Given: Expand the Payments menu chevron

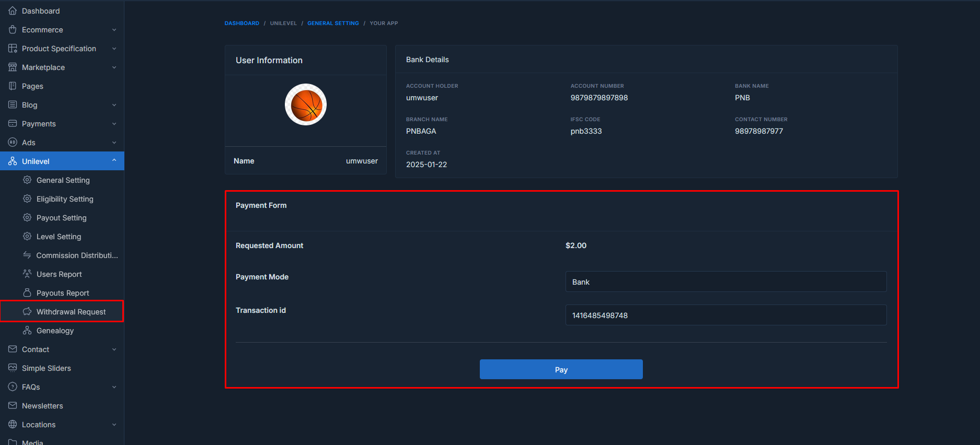Looking at the screenshot, I should tap(114, 124).
